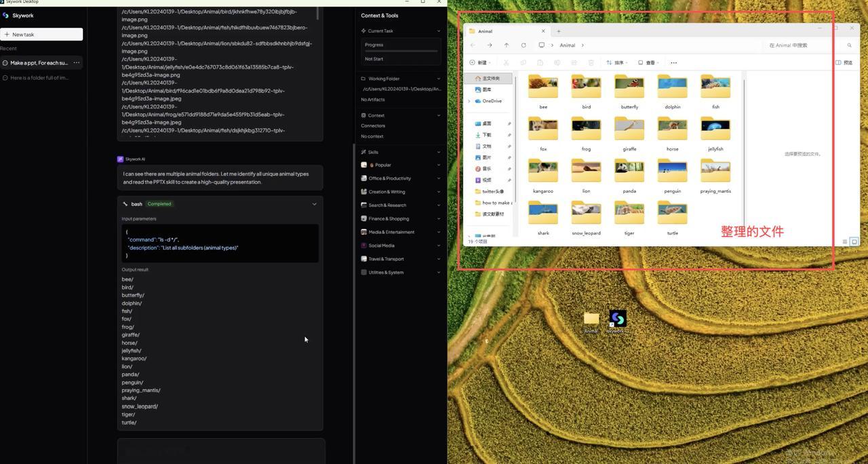Click the Media & Entertainment category icon
Viewport: 868px width, 464px height.
[364, 232]
